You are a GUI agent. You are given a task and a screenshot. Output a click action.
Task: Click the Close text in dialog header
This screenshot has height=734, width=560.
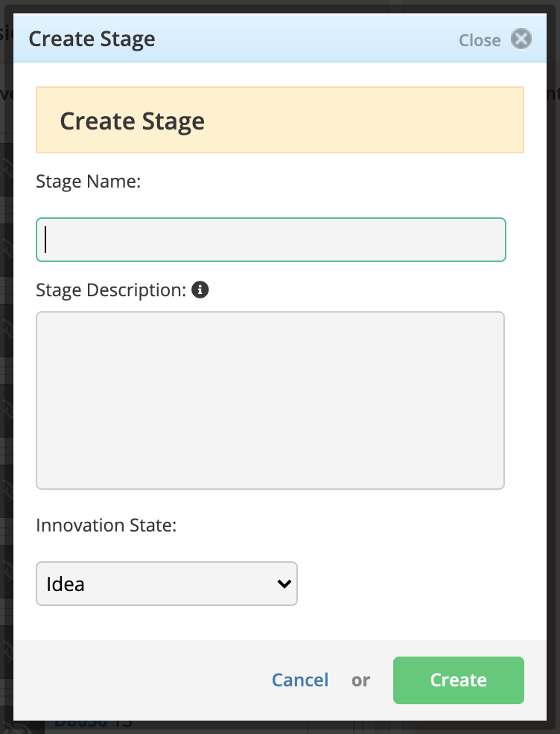pos(480,40)
